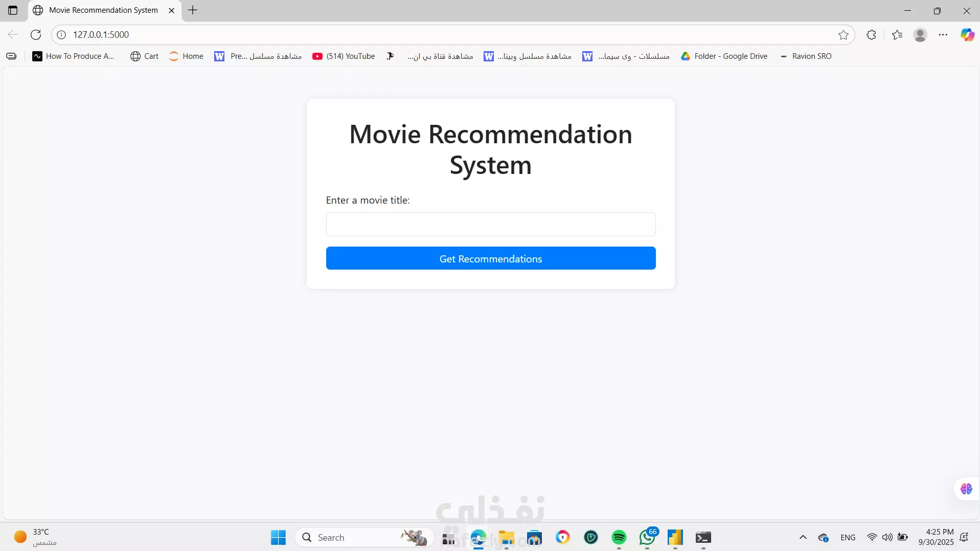Open the colorful ring shield taskbar app
The image size is (980, 551).
coord(563,537)
